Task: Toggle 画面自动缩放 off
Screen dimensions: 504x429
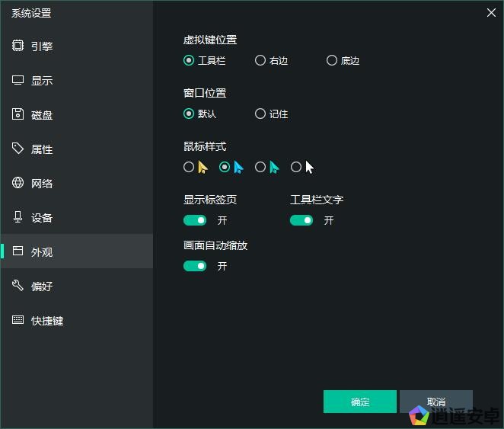Action: tap(195, 266)
